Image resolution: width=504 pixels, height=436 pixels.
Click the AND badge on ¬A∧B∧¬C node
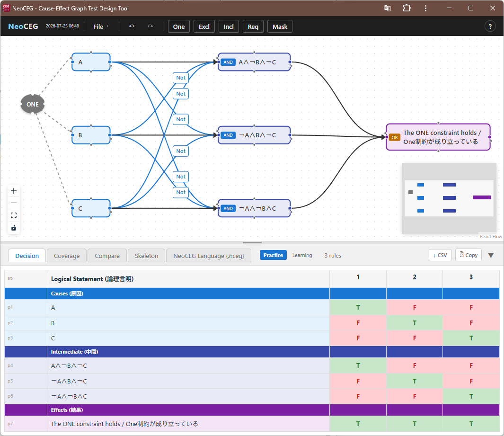point(228,135)
